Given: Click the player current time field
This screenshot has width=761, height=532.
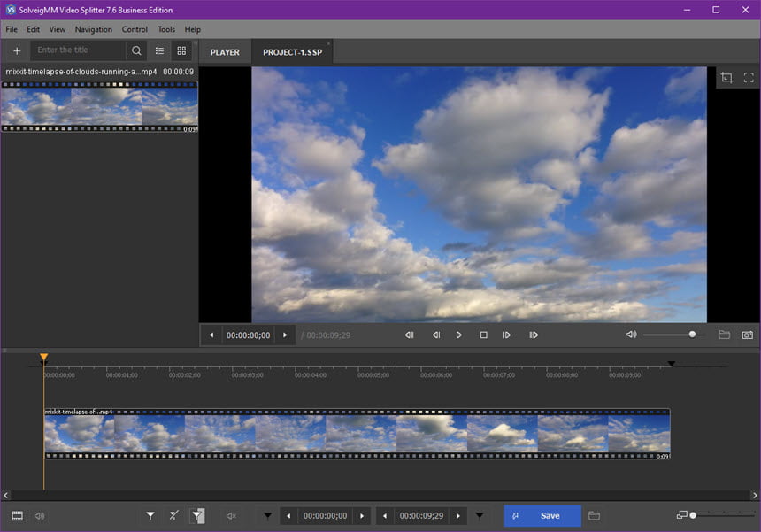Looking at the screenshot, I should [248, 335].
